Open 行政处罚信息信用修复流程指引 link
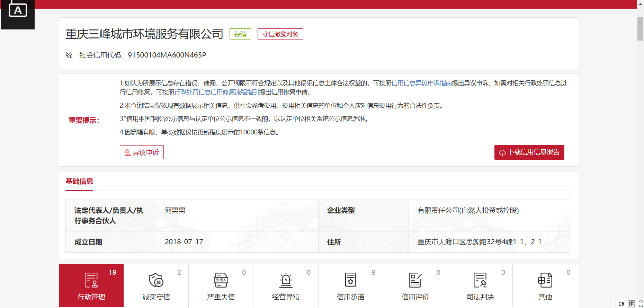The height and width of the screenshot is (308, 644). coord(216,92)
